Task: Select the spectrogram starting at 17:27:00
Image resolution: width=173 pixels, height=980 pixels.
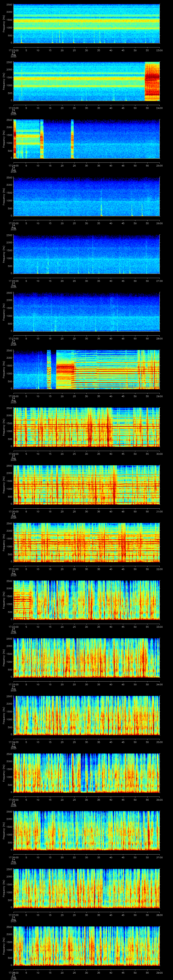Action: tap(86, 312)
